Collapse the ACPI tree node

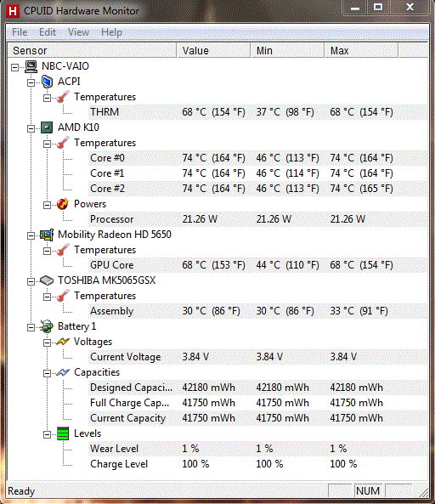point(31,82)
